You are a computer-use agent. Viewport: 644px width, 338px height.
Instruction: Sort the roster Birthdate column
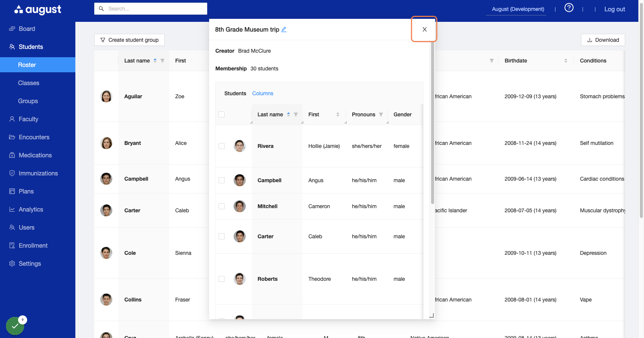point(566,61)
